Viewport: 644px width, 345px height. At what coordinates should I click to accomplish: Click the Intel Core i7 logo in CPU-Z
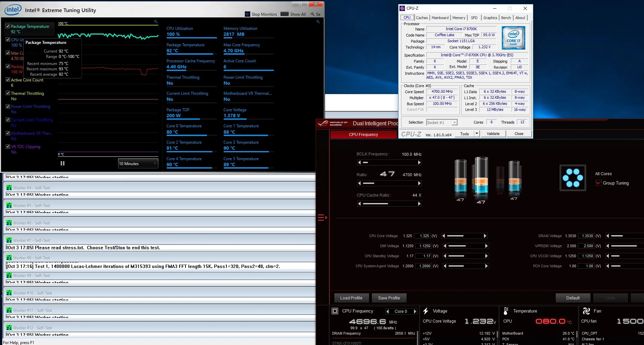513,38
